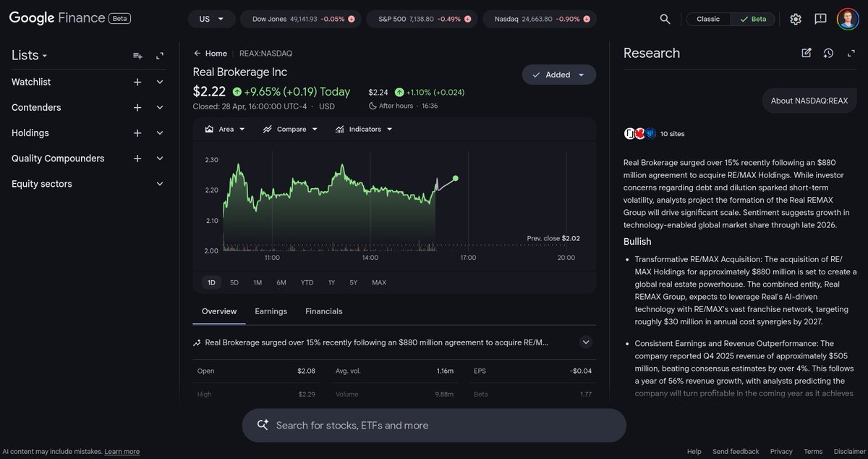This screenshot has width=868, height=459.
Task: Open the Nasdaq index chip
Action: (x=540, y=19)
